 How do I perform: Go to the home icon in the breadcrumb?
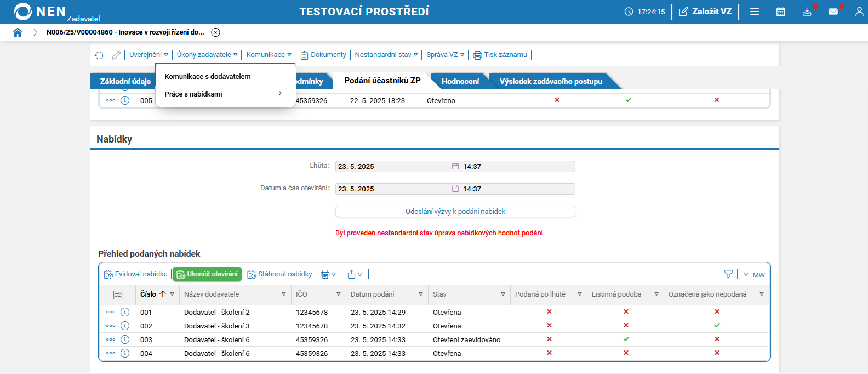(x=18, y=32)
